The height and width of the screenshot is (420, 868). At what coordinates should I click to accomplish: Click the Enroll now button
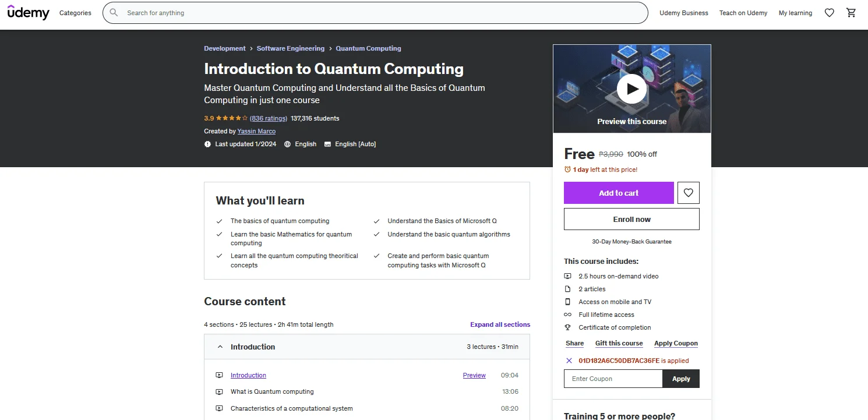[x=631, y=219]
